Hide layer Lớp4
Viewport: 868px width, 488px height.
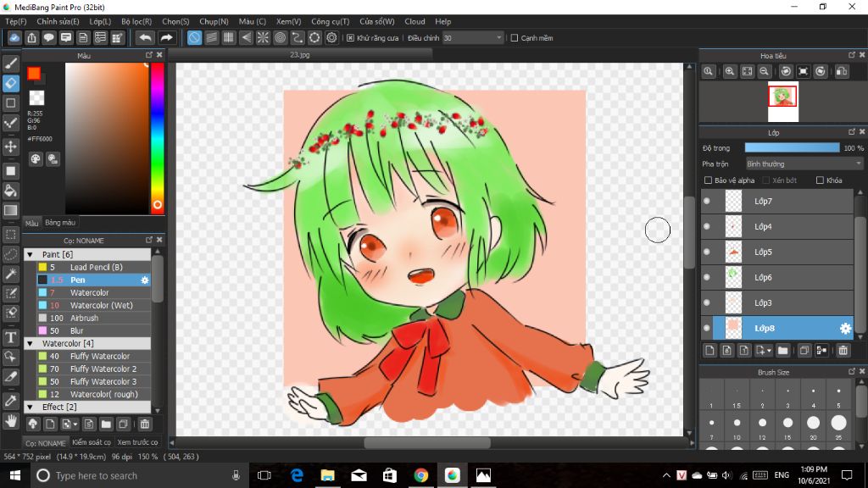707,226
